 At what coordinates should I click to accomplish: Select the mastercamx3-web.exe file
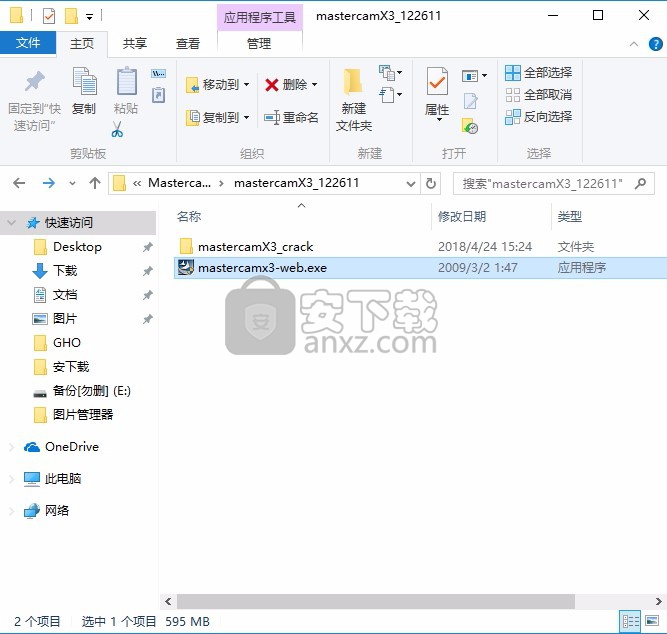(420, 268)
